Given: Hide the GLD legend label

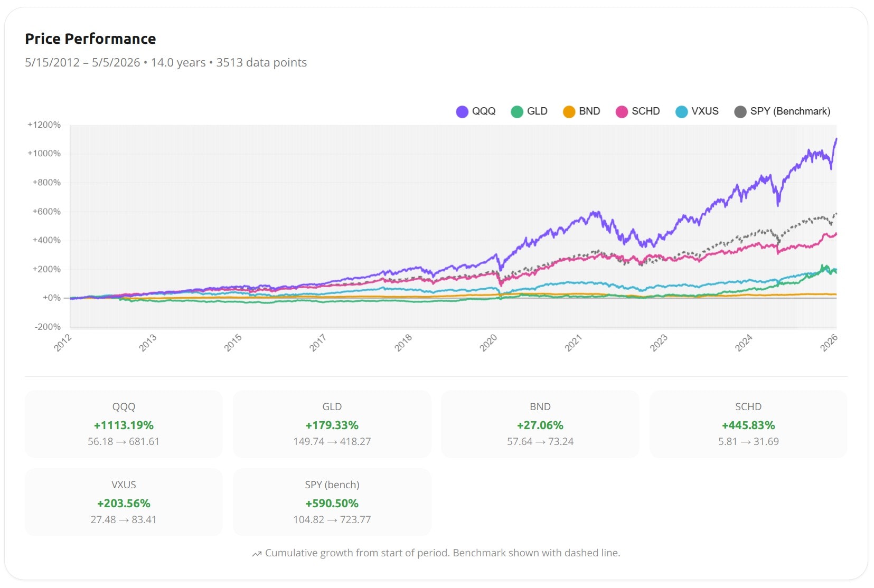Looking at the screenshot, I should [x=537, y=111].
